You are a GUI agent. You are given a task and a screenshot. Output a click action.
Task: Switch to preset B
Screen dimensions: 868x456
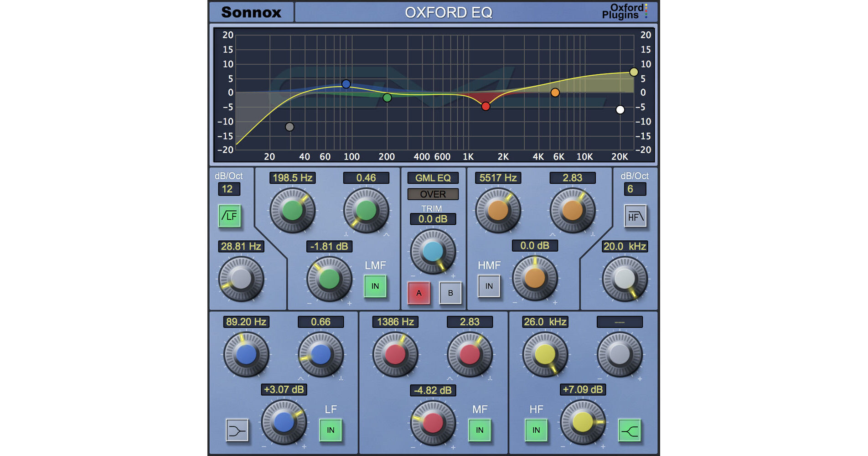pyautogui.click(x=450, y=293)
